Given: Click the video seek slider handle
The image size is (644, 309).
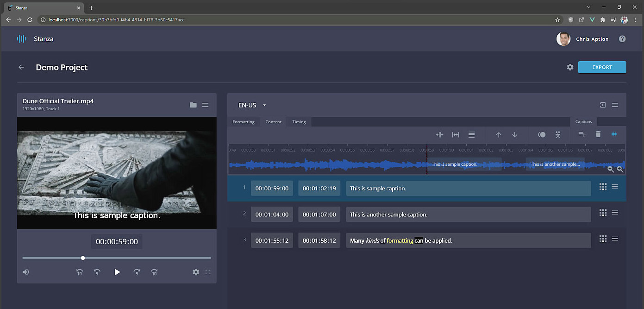Looking at the screenshot, I should pyautogui.click(x=83, y=258).
